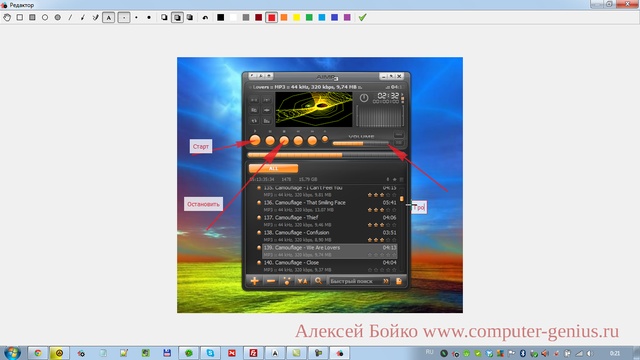
Task: Click the orange plus add-files icon in AIMP
Action: click(254, 281)
